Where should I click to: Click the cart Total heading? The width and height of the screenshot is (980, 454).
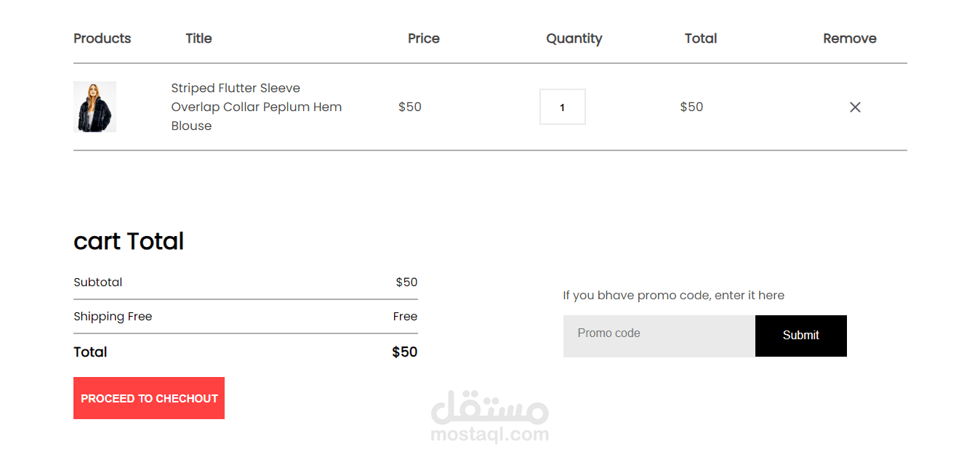(129, 241)
